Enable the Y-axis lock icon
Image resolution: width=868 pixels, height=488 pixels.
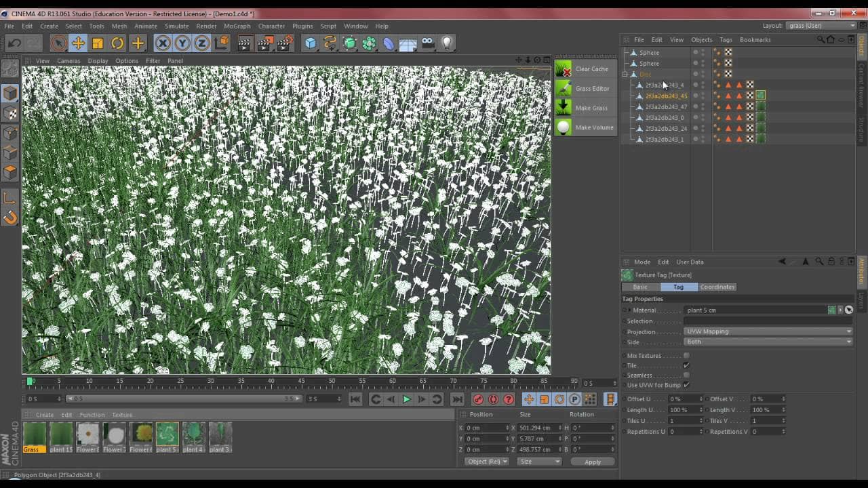click(182, 43)
